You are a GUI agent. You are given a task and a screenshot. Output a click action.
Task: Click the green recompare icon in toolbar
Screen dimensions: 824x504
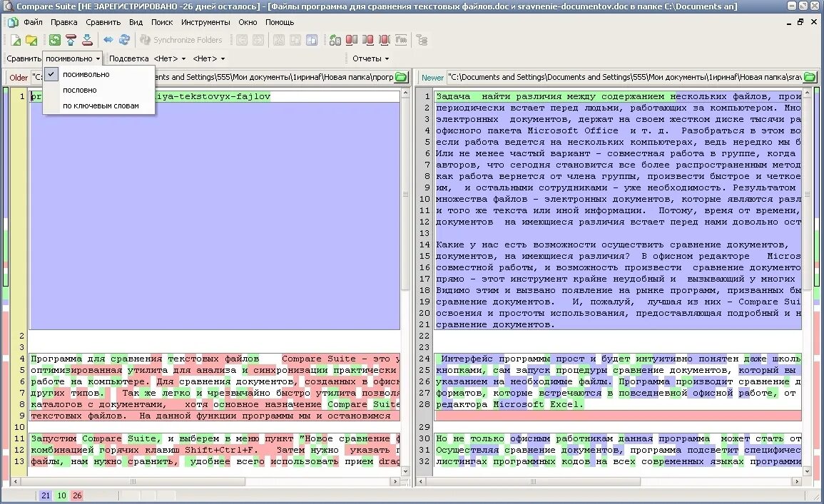(x=55, y=40)
